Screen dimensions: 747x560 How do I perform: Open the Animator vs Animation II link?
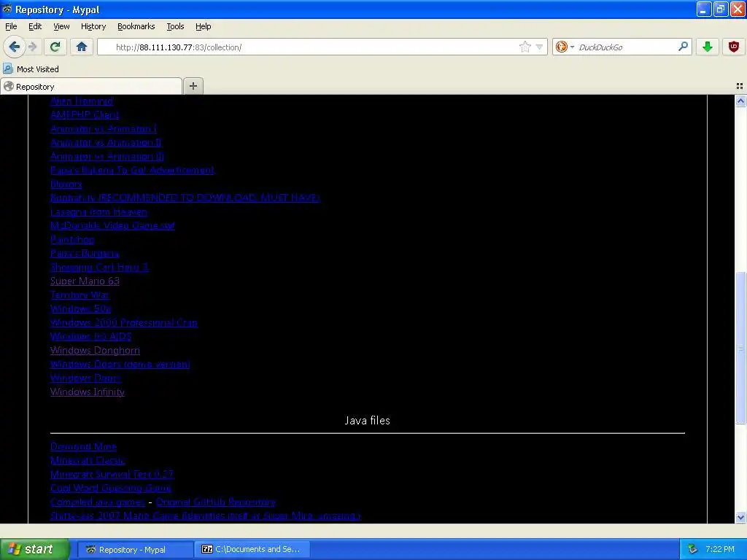[x=106, y=142]
